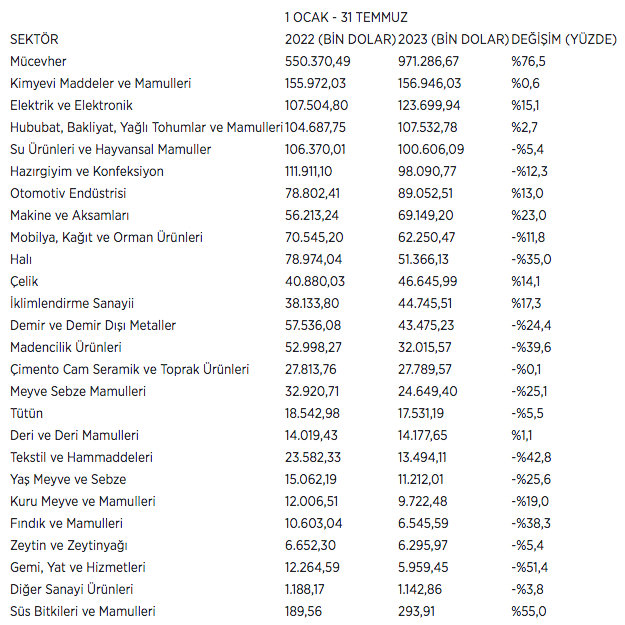Select the 971.286,67 value cell
Image resolution: width=625 pixels, height=625 pixels.
(431, 61)
